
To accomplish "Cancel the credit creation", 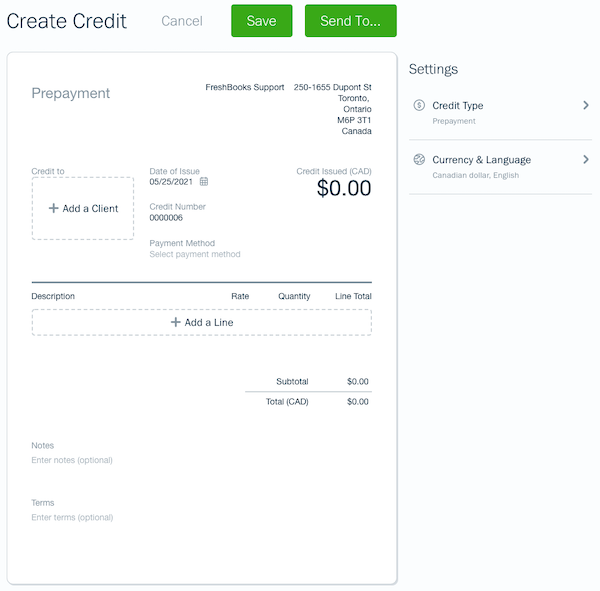I will [x=181, y=21].
